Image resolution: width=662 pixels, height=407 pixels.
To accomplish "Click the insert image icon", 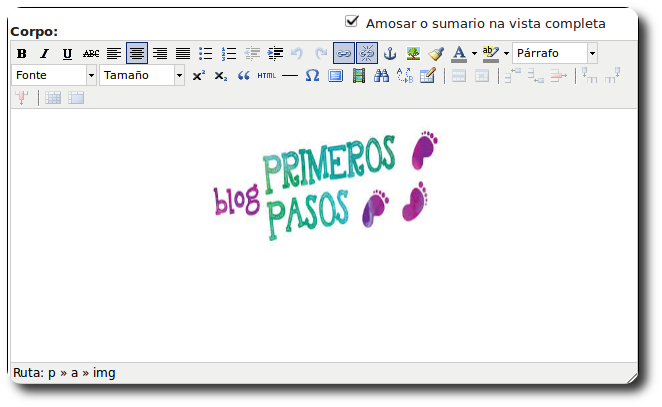I will 413,54.
